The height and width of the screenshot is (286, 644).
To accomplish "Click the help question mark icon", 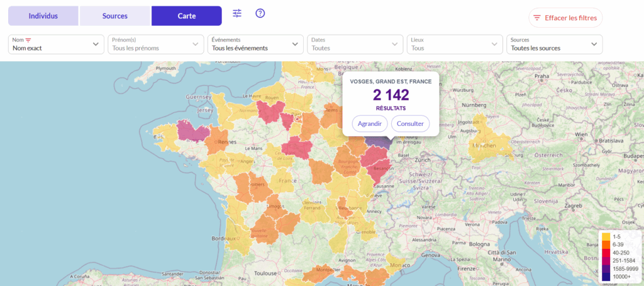I will pos(260,14).
